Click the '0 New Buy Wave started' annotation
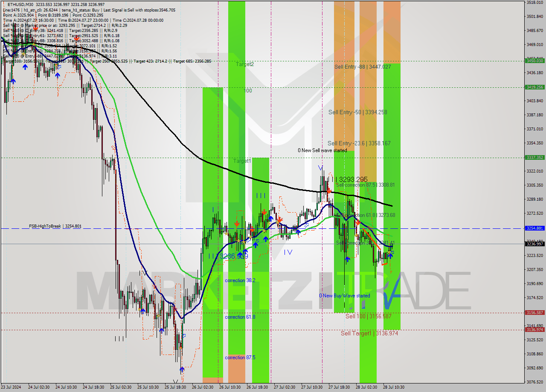The image size is (546, 392). [x=345, y=296]
